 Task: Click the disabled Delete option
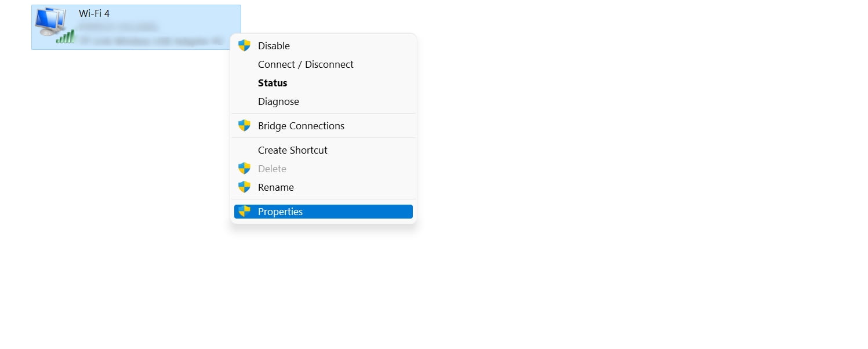coord(272,168)
